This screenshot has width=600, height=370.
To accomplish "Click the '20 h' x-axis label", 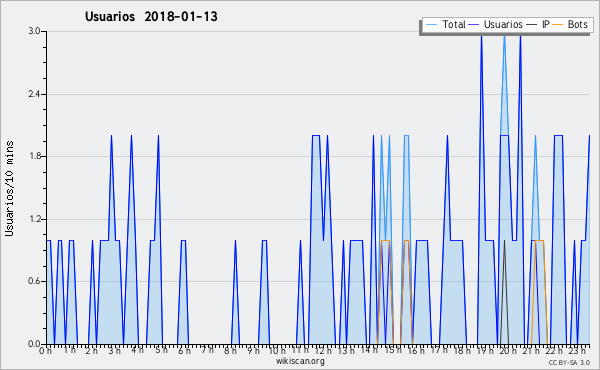I will (x=509, y=351).
